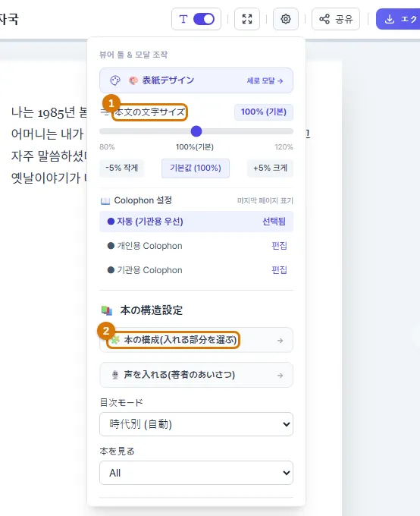This screenshot has height=516, width=420.
Task: Click the 뷰어 툴 & 모달 조작 heading
Action: point(133,55)
